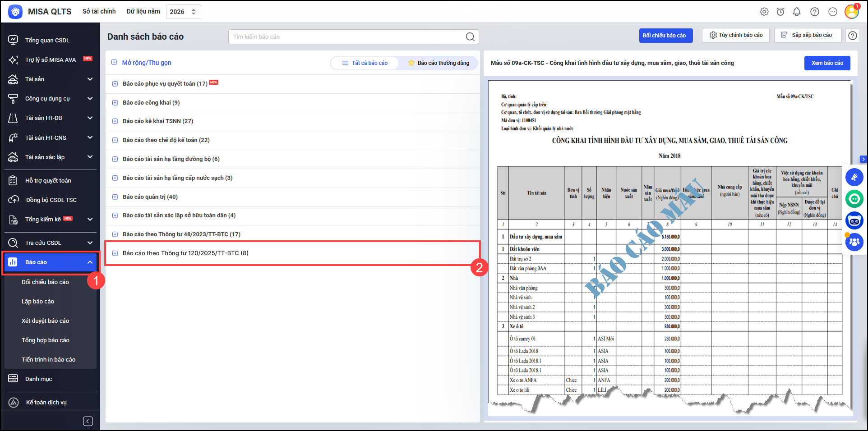The image size is (868, 431).
Task: Click the Sắp xếp báo cáo button
Action: [808, 35]
